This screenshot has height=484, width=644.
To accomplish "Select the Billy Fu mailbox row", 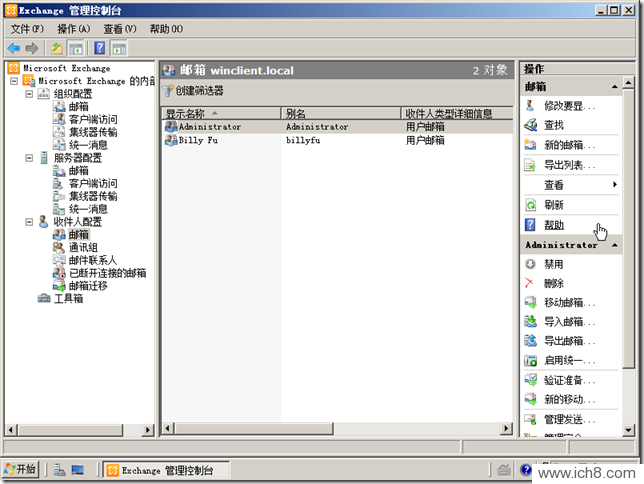I will [338, 140].
